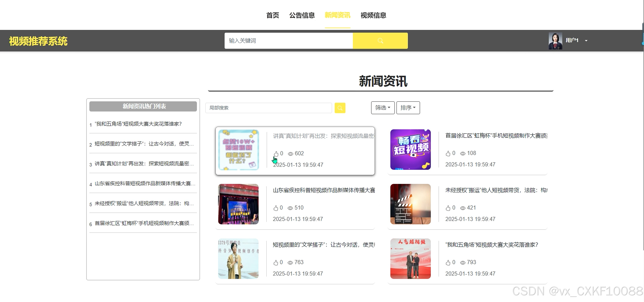Click thumbs-up on 山东省疾控 news card
This screenshot has height=302, width=644.
click(x=275, y=208)
